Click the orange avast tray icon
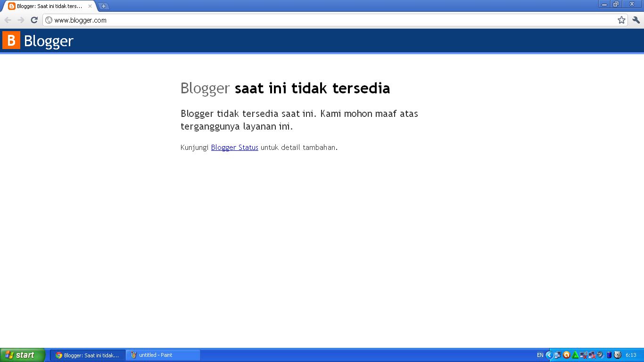The width and height of the screenshot is (644, 362). tap(567, 355)
